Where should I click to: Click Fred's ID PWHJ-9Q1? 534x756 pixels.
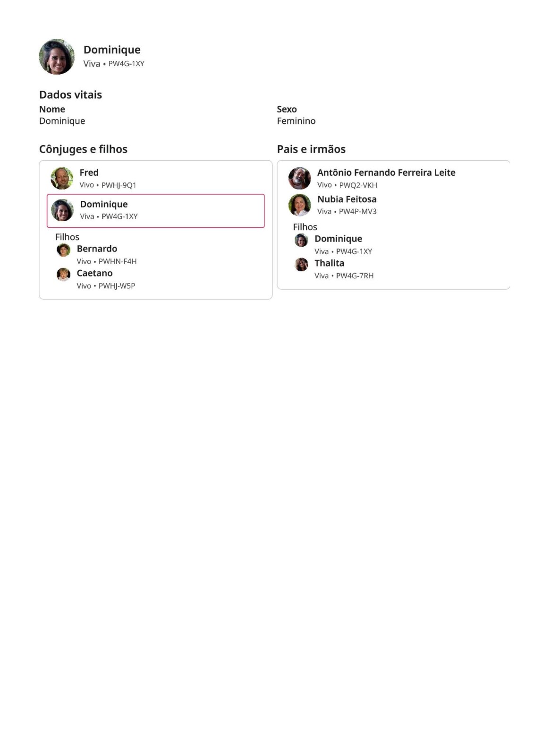[x=119, y=185]
